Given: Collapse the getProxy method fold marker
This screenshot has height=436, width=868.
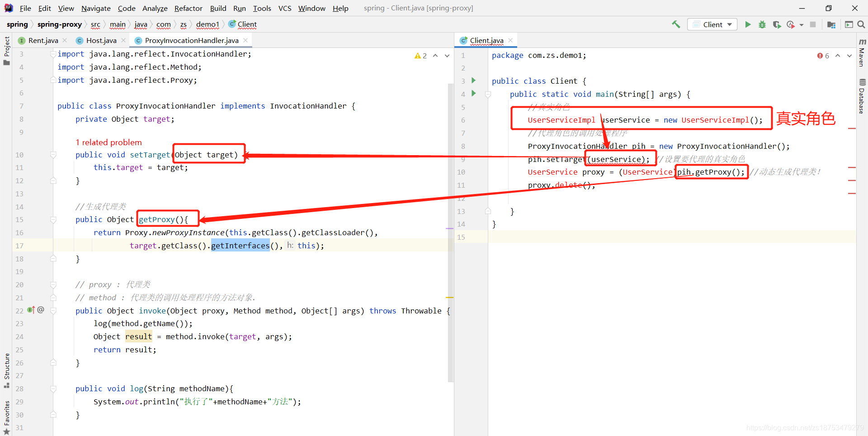Looking at the screenshot, I should 53,220.
